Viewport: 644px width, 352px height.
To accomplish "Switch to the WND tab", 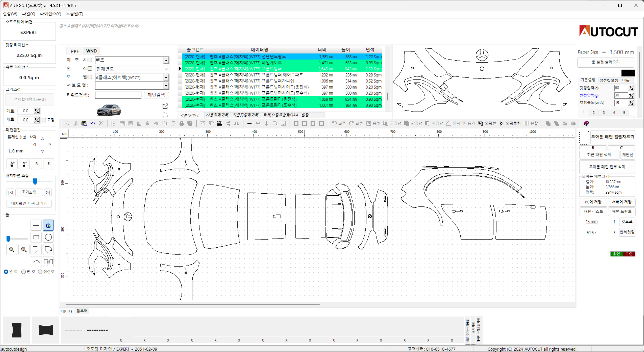I will click(91, 51).
